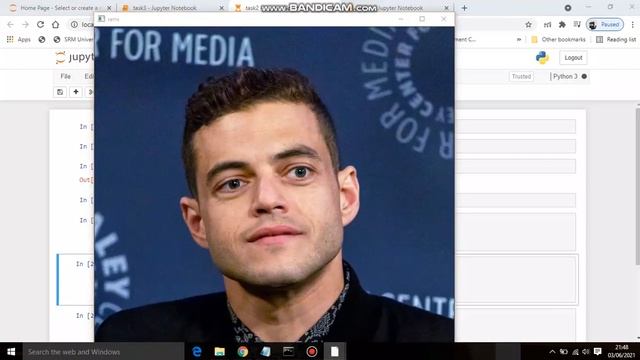Close the task1 Jupyter Notebook tab
Viewport: 640px width, 360px height.
[x=221, y=8]
